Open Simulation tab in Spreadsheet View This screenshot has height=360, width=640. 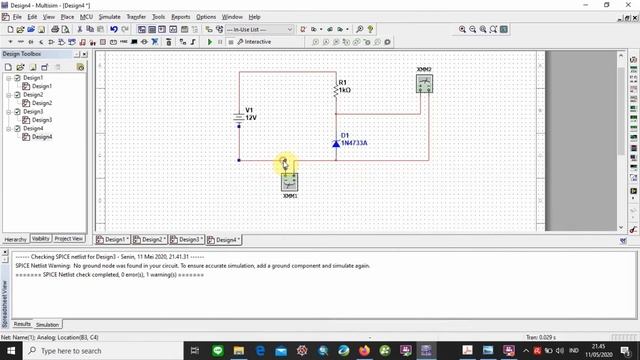[47, 324]
